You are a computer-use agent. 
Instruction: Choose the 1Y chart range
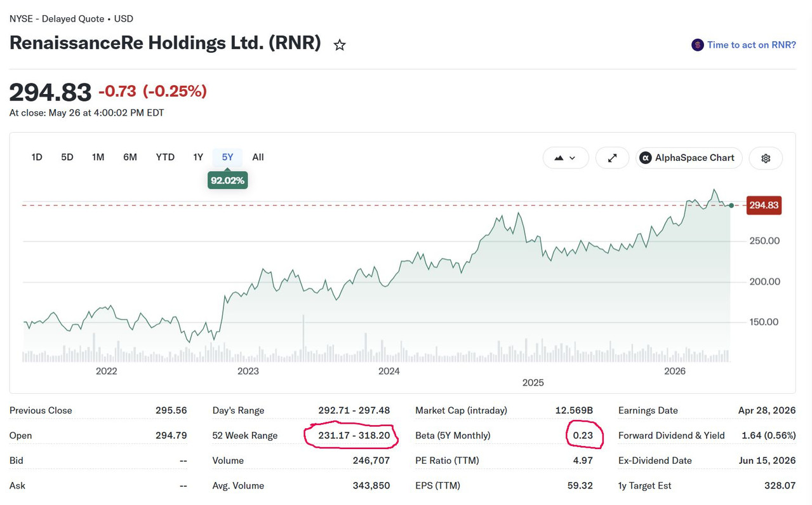[198, 157]
